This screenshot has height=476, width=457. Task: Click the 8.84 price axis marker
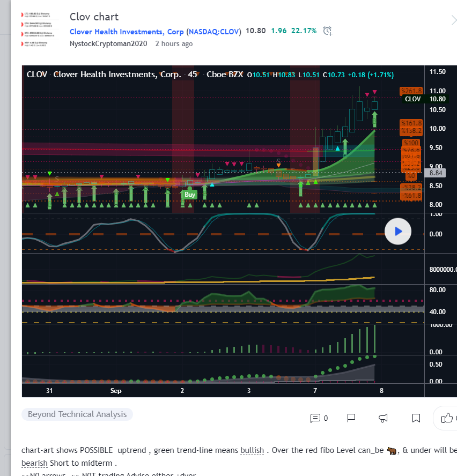coord(434,173)
